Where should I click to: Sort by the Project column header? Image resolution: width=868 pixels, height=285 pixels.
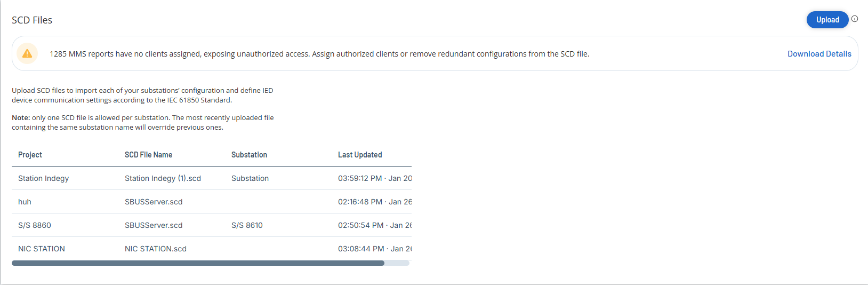pyautogui.click(x=30, y=155)
